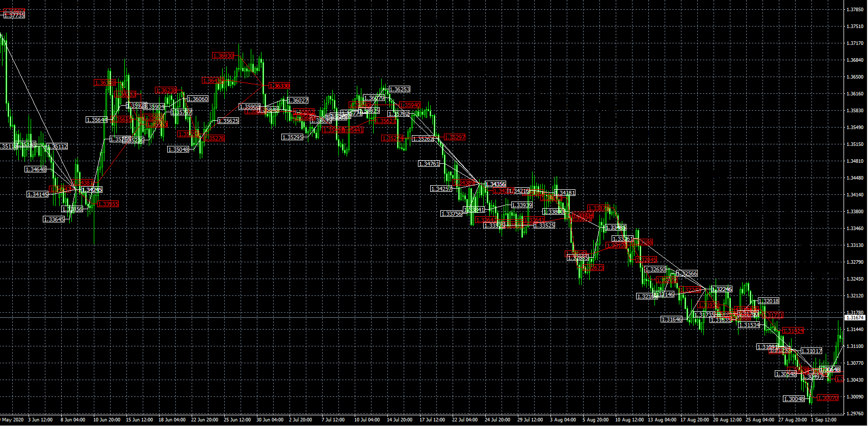Select the white 1.31534 price label
This screenshot has height=426, width=868.
pos(749,325)
